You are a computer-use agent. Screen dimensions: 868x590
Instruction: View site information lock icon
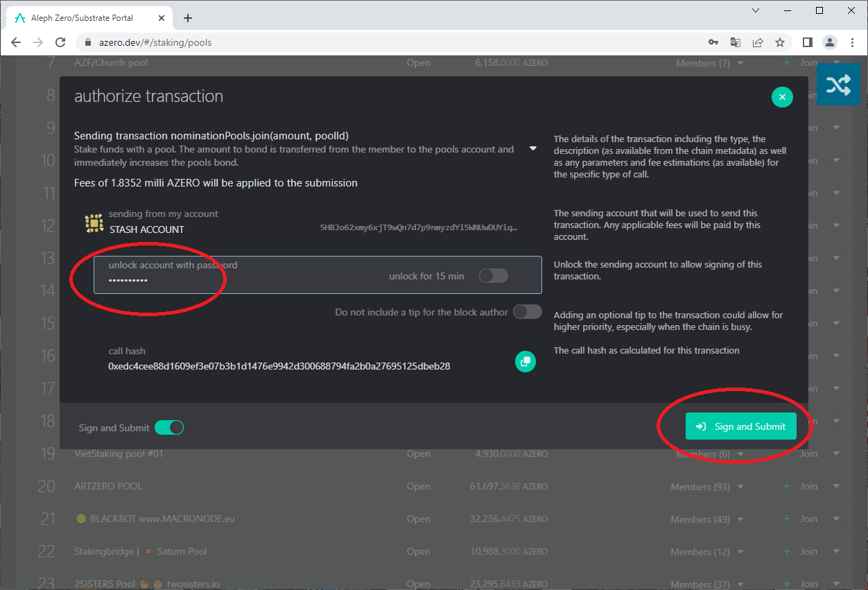[87, 42]
